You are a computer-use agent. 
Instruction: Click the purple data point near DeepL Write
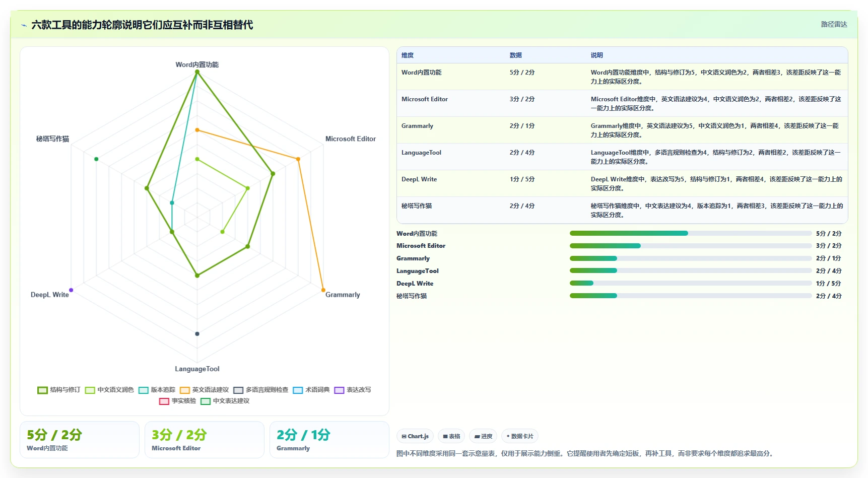(71, 290)
